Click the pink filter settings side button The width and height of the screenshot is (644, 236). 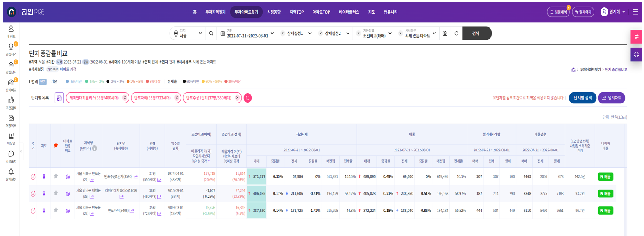[636, 37]
